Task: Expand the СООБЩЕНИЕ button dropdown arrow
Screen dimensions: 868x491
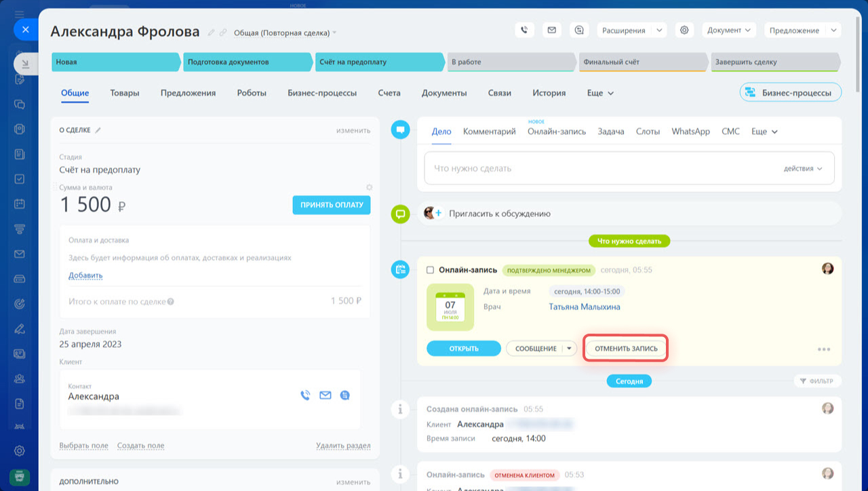Action: click(x=569, y=349)
